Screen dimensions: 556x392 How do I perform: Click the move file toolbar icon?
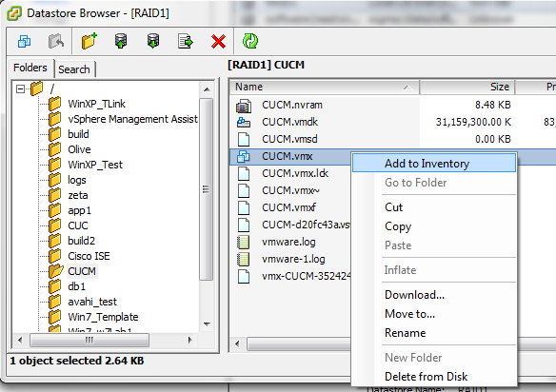186,42
